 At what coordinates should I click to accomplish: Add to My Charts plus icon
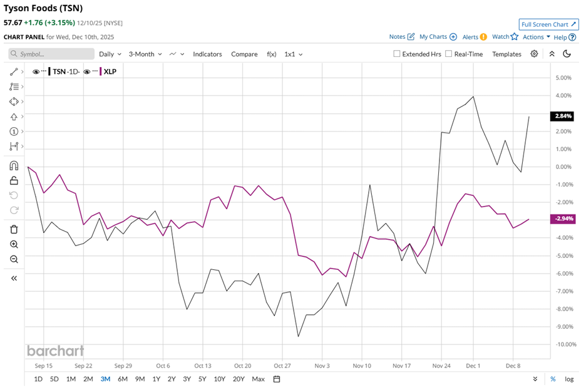[453, 36]
